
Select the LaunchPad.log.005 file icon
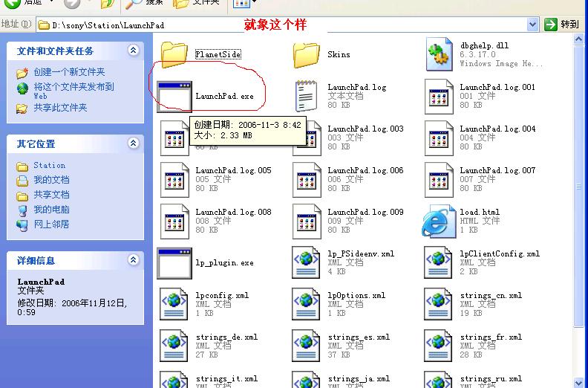coord(174,180)
